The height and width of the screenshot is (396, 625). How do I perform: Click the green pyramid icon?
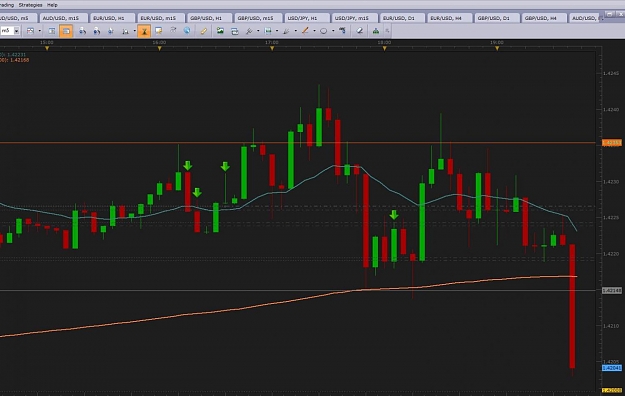point(375,31)
